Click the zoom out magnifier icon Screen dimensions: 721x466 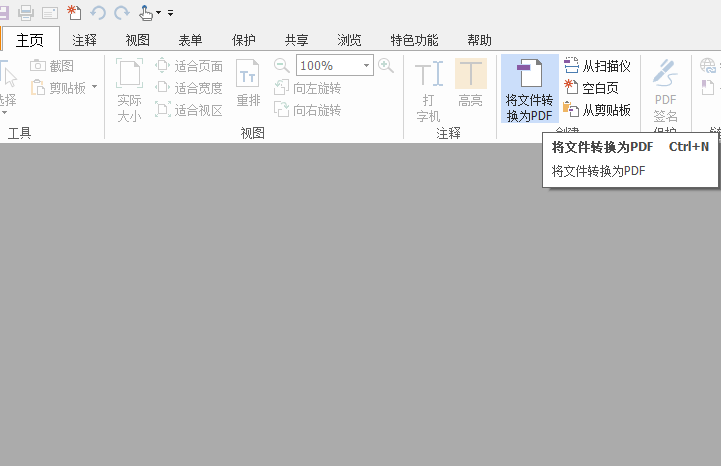coord(281,65)
